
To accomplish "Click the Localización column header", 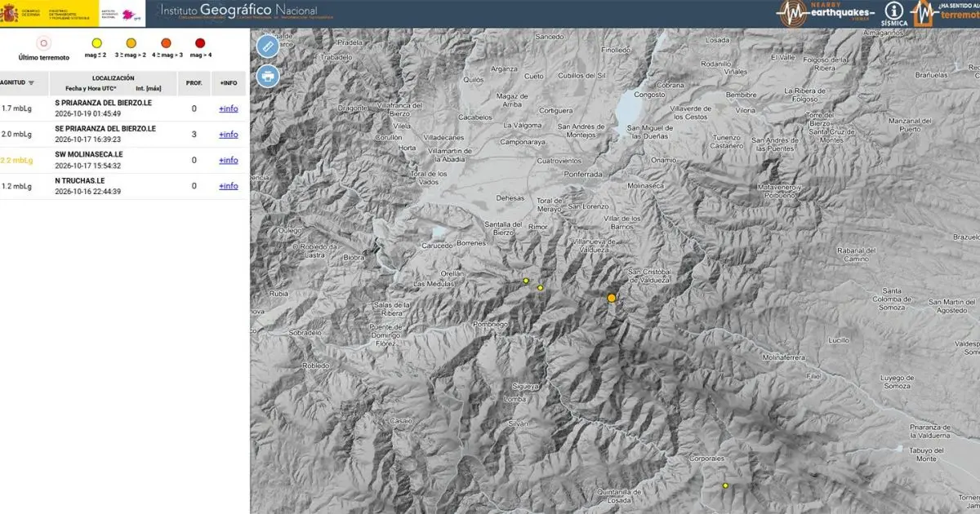I will click(x=114, y=78).
